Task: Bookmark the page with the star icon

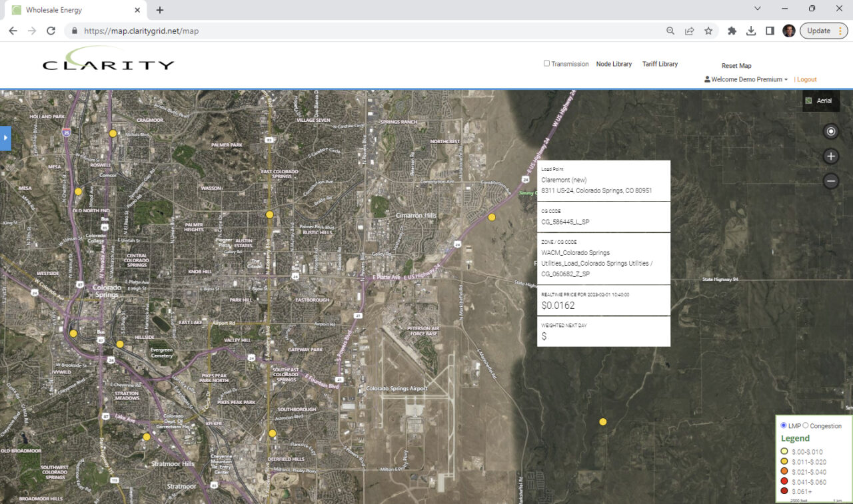Action: (708, 31)
